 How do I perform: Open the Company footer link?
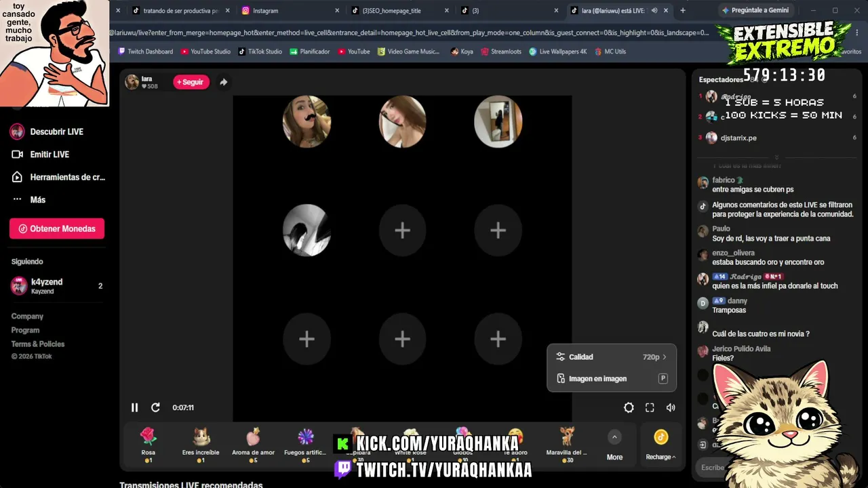click(x=27, y=317)
